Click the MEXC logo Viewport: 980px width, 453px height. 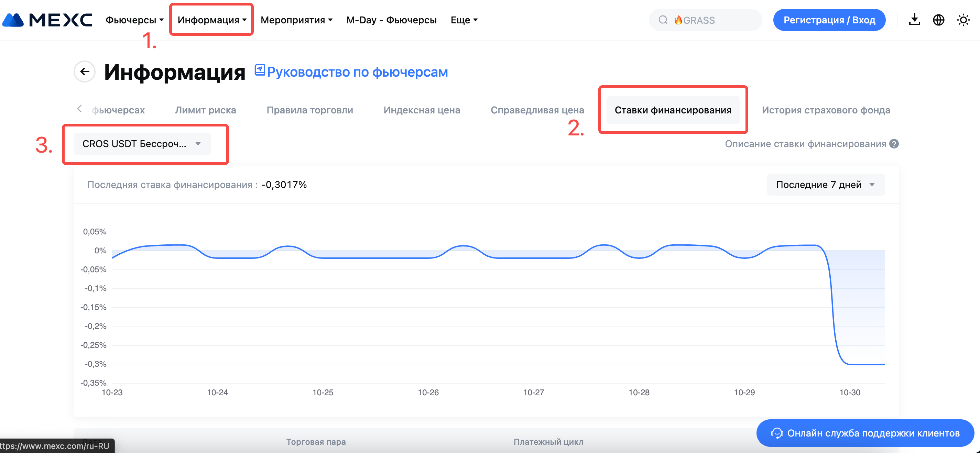[x=47, y=20]
